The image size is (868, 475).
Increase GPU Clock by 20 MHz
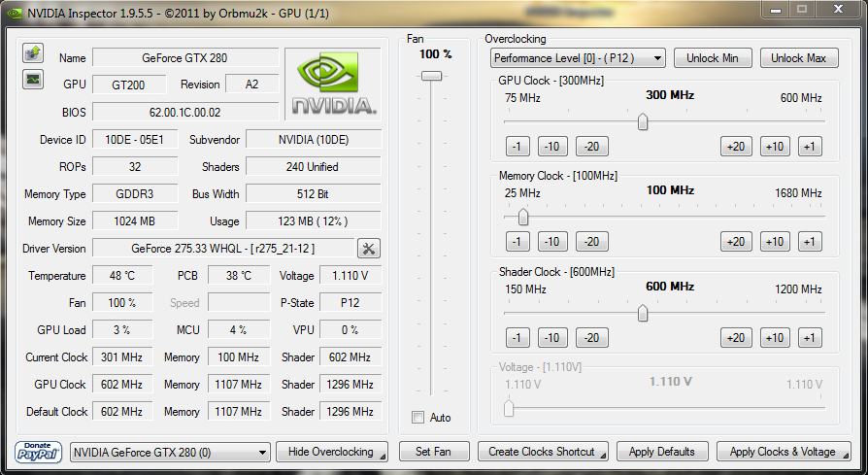click(736, 147)
